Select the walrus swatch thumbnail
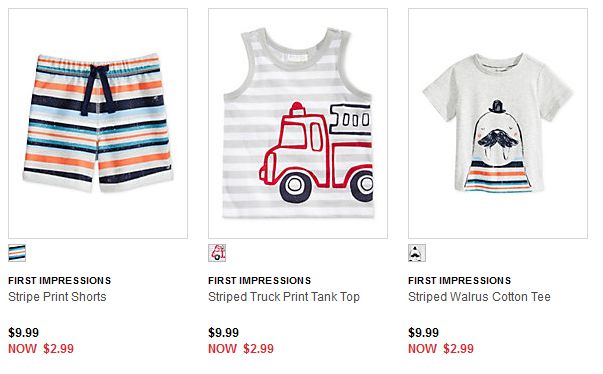 (417, 253)
